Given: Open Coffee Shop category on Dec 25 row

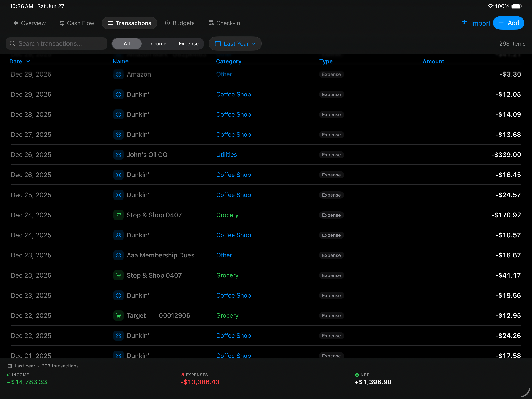Looking at the screenshot, I should (x=233, y=195).
